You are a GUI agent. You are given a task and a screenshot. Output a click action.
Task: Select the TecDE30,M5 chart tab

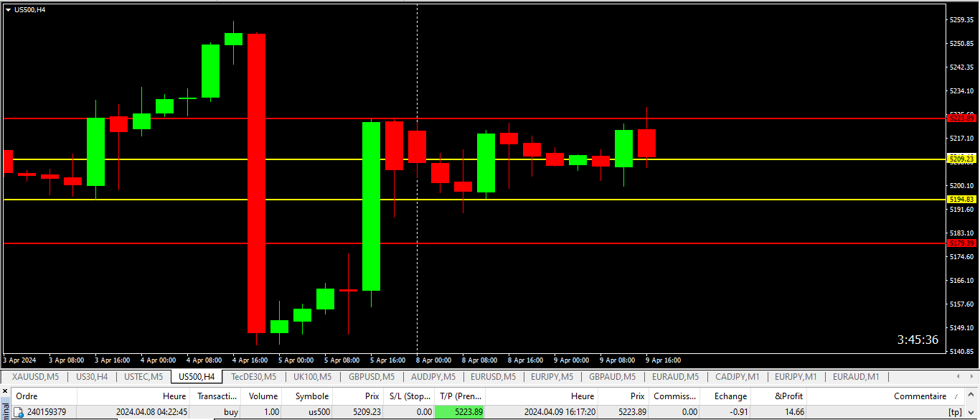tap(254, 377)
